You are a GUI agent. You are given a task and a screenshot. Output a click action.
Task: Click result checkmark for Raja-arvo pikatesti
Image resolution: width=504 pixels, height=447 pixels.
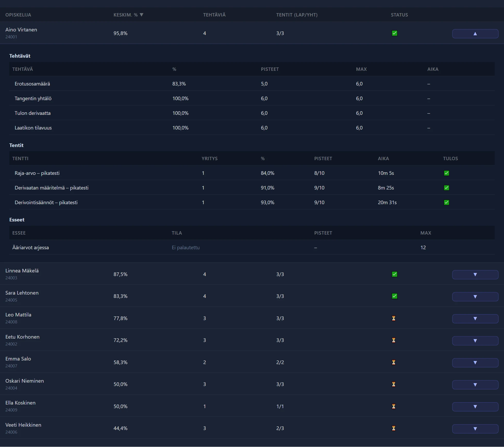pyautogui.click(x=447, y=173)
